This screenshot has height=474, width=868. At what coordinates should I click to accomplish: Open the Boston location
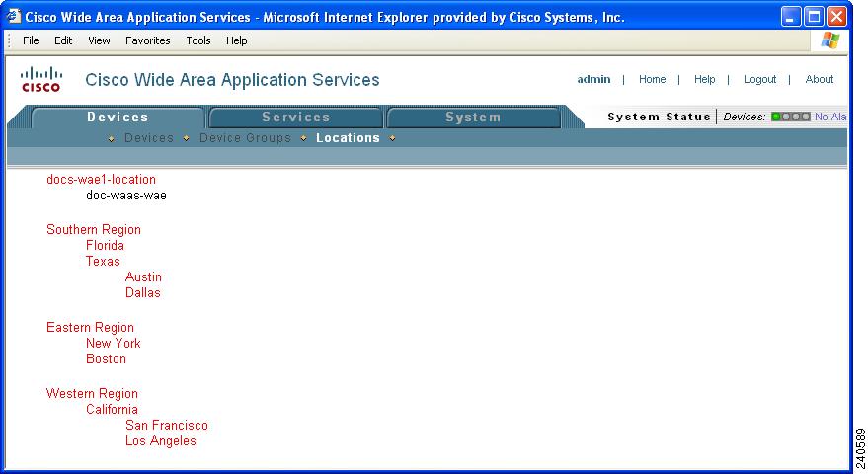(106, 359)
